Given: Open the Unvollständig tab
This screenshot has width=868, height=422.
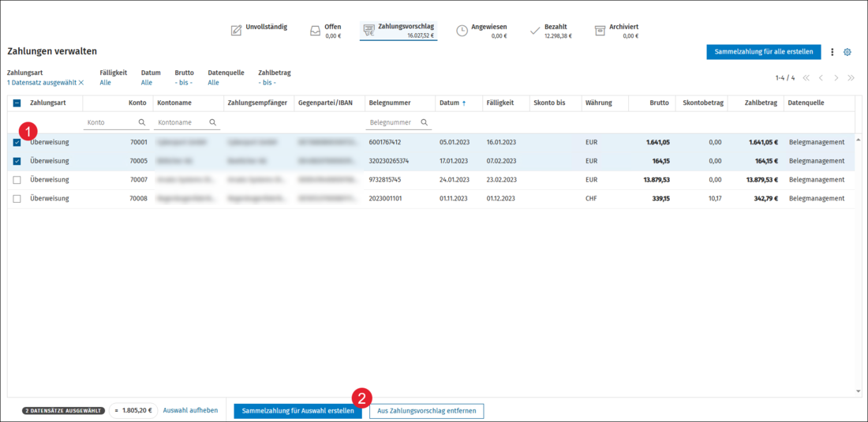Looking at the screenshot, I should [259, 30].
